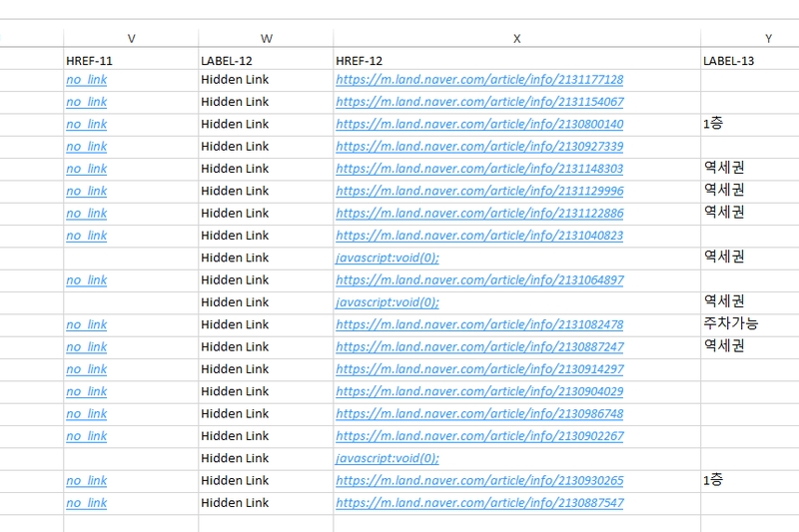The image size is (799, 532).
Task: Open article link ending in 2131148303
Action: 479,169
